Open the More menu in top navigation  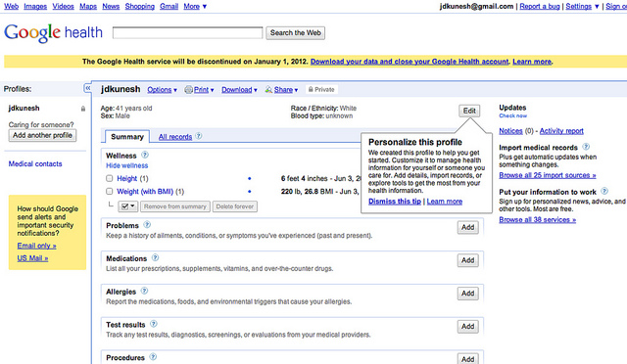[x=195, y=7]
